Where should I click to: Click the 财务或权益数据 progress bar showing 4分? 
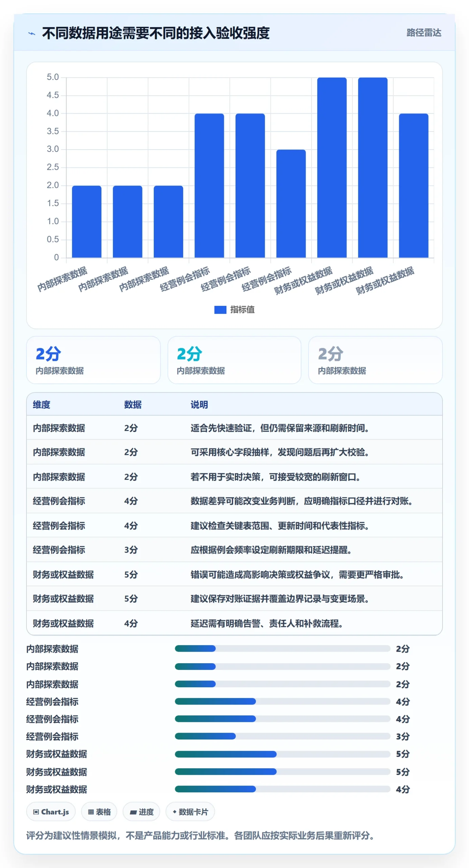point(282,789)
